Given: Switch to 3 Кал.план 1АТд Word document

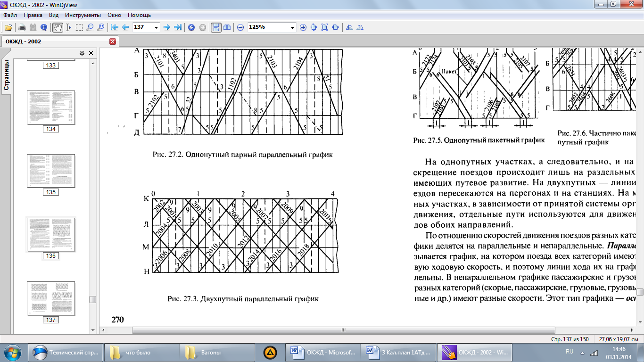Looking at the screenshot, I should (398, 352).
